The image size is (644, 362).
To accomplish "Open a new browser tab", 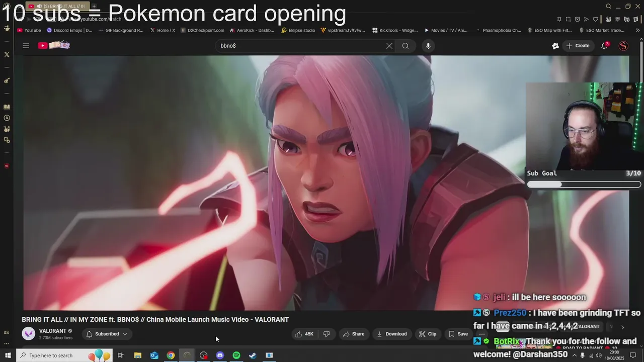I will click(94, 6).
